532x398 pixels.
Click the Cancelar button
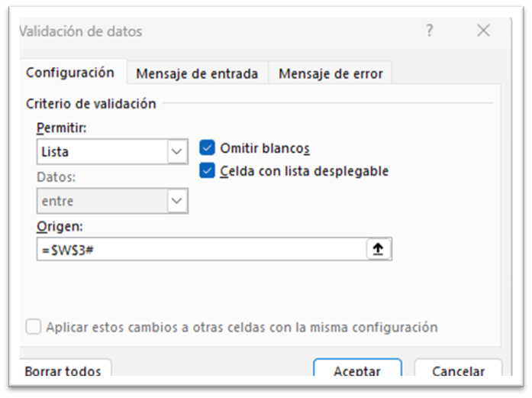coord(458,371)
